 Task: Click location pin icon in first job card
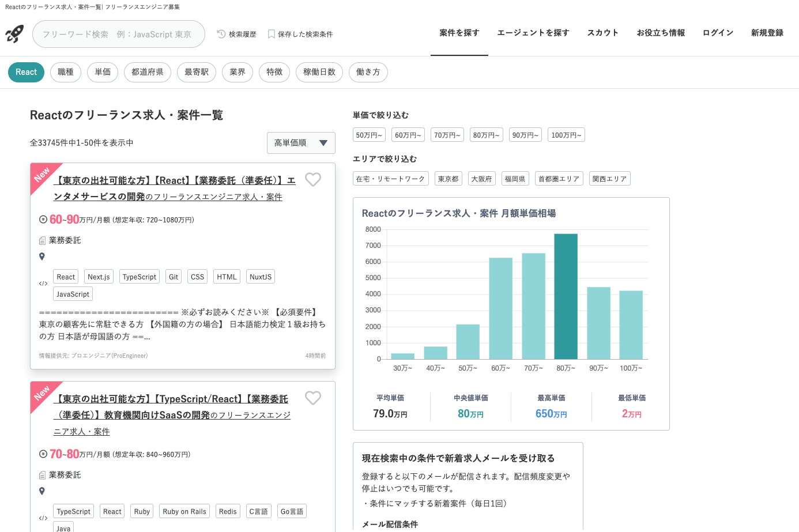point(42,256)
